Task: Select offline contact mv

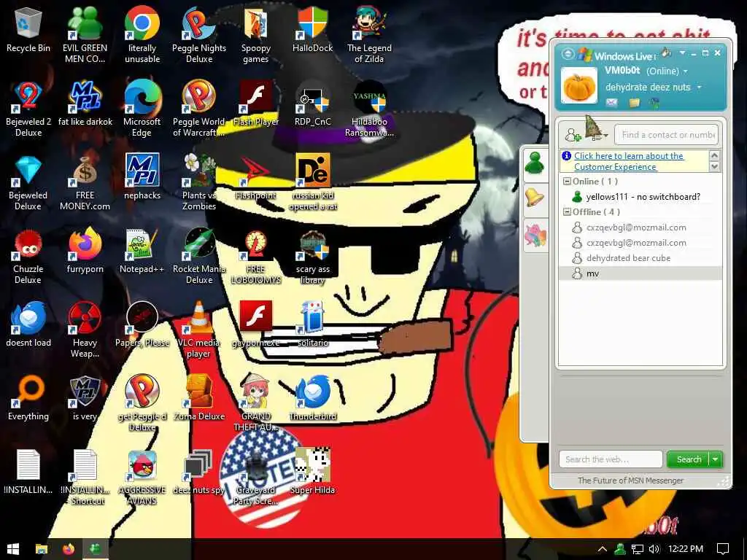Action: tap(640, 273)
